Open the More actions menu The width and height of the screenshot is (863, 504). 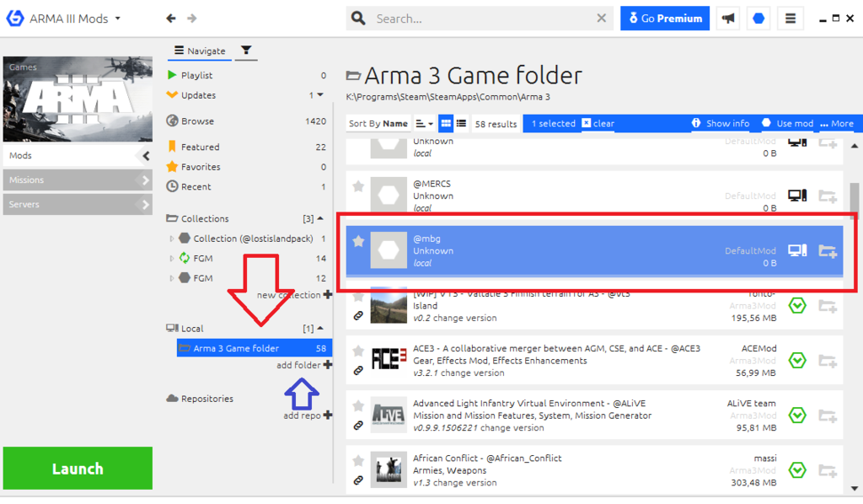pyautogui.click(x=837, y=123)
